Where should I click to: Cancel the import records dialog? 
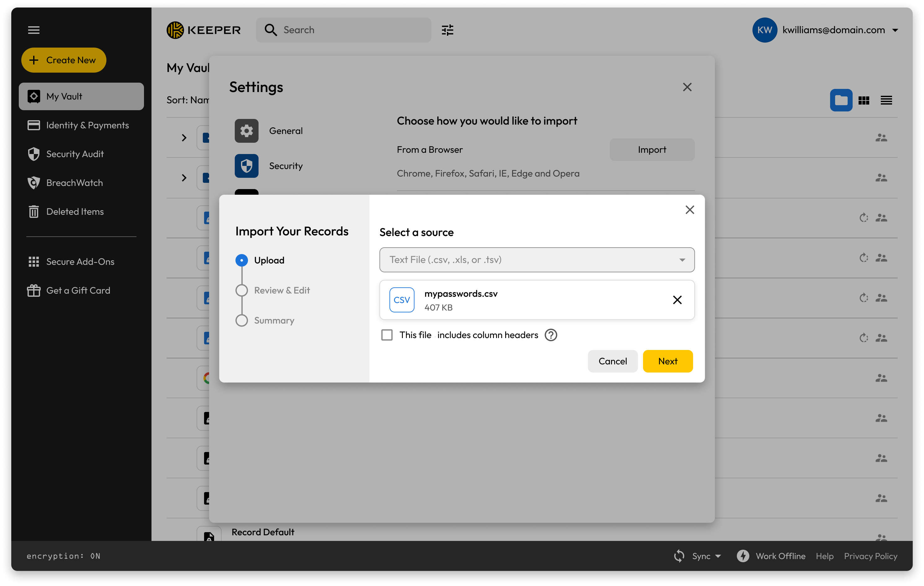613,361
